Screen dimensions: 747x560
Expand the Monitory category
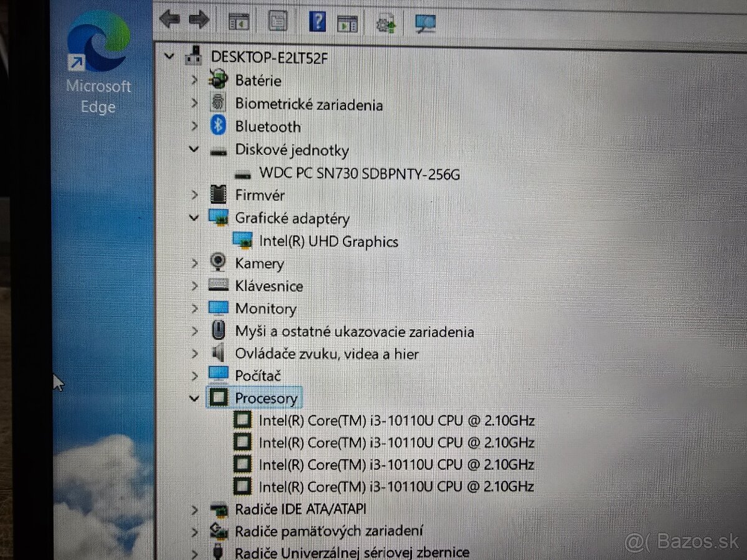pyautogui.click(x=194, y=308)
